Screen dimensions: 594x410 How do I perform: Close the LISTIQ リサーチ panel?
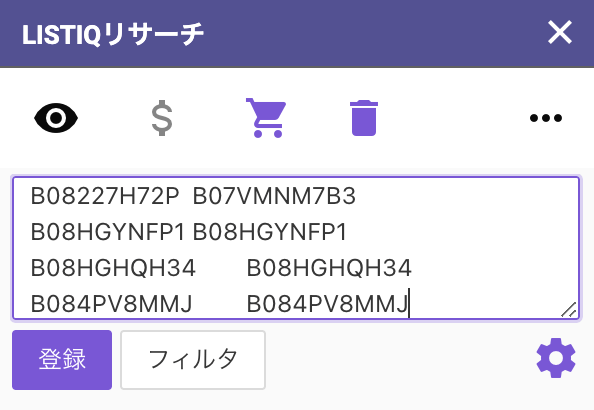[560, 32]
